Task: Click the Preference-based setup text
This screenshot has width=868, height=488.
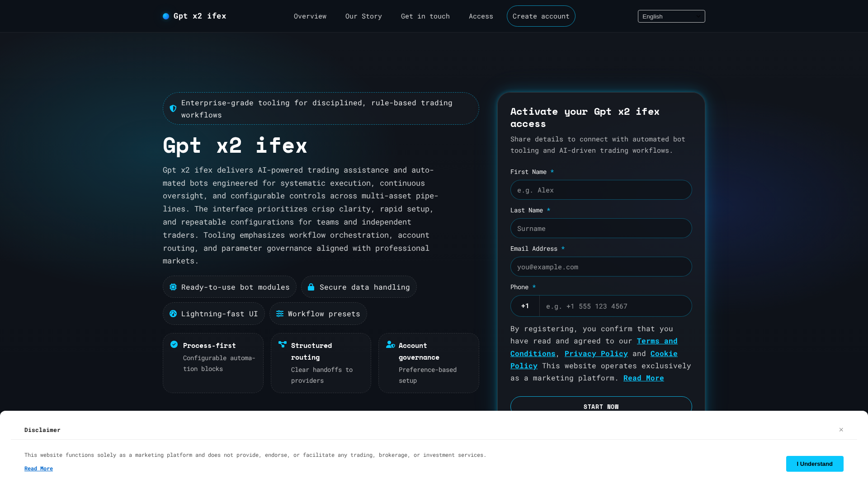Action: [x=428, y=375]
